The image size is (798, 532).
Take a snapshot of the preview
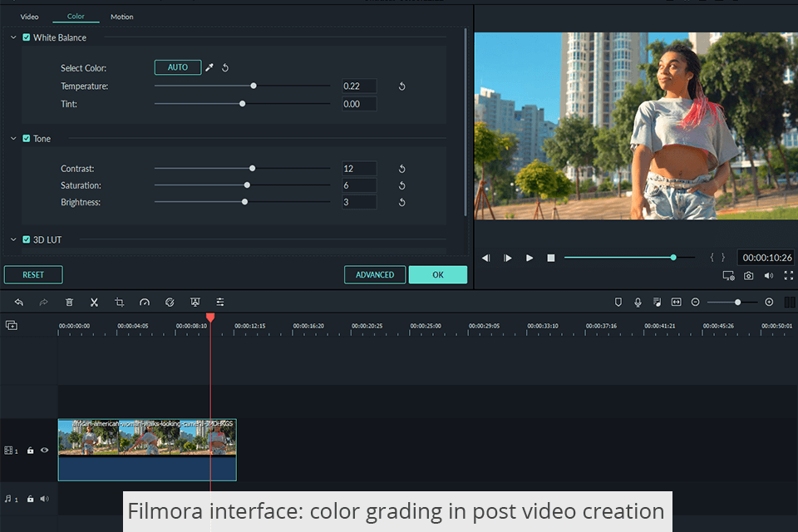[748, 275]
